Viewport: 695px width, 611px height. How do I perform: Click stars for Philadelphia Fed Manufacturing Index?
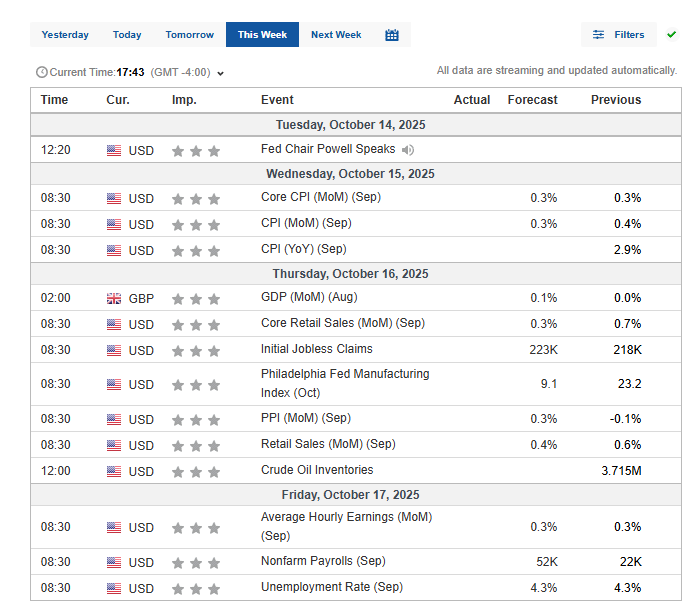click(196, 384)
